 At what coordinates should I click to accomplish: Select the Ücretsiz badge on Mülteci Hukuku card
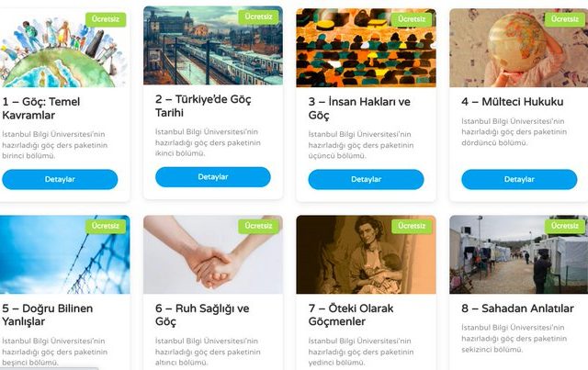coord(564,19)
